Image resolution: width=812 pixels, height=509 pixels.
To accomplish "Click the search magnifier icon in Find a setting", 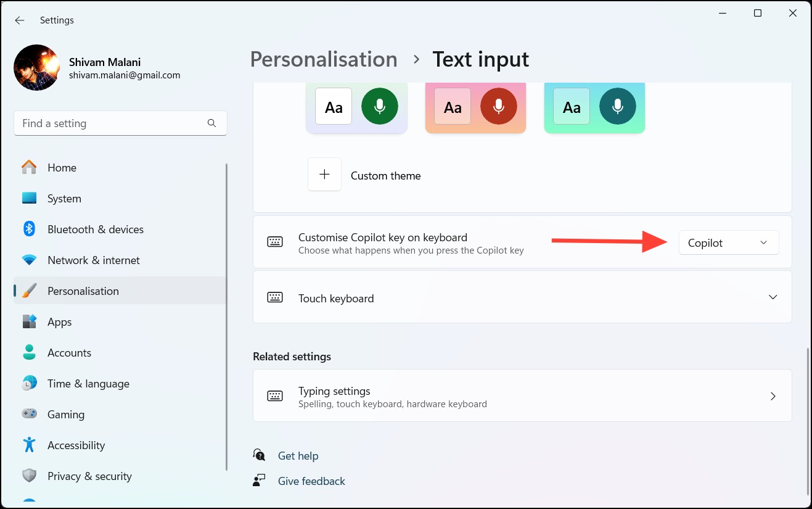I will pos(211,123).
